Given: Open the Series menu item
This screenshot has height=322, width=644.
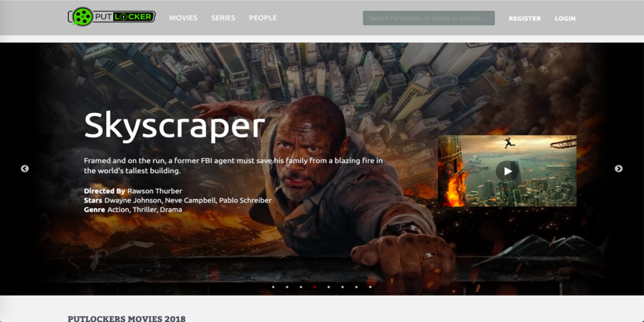Looking at the screenshot, I should (x=223, y=18).
